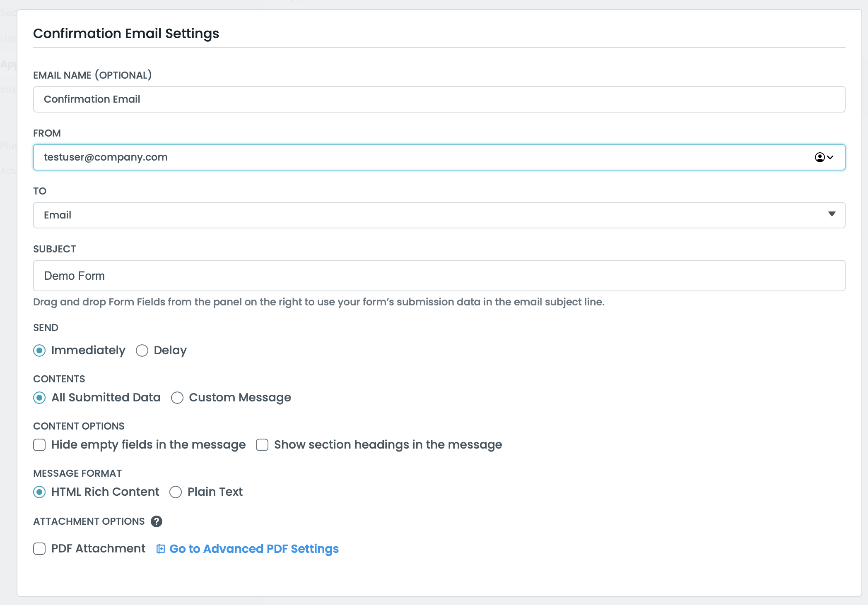Viewport: 868px width, 605px height.
Task: Select HTML Rich Content format
Action: (x=39, y=492)
